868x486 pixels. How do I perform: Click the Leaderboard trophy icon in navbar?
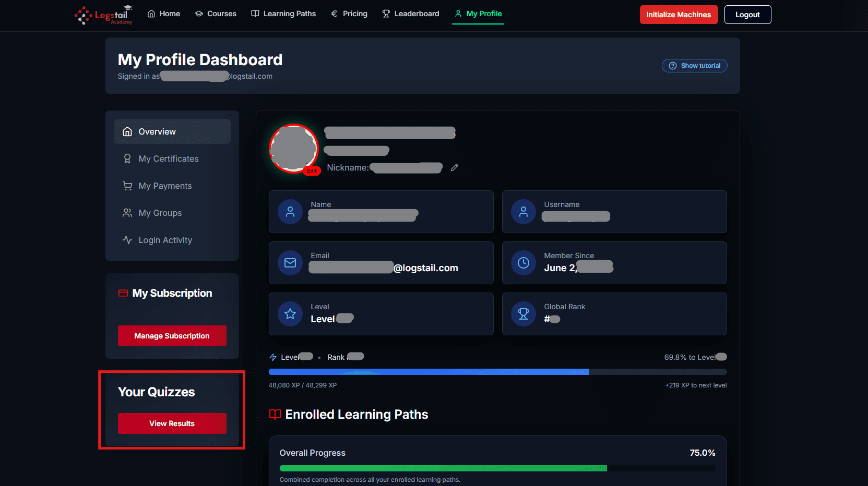click(386, 14)
